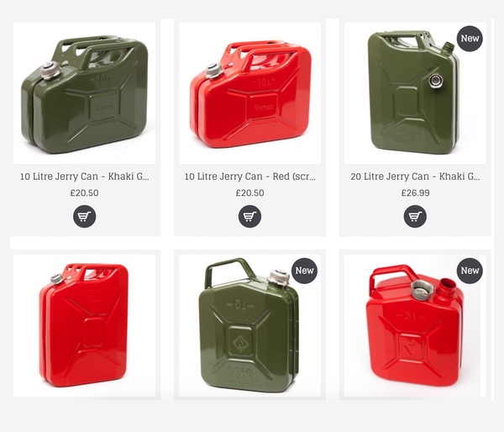Screen dimensions: 504x432
Task: Click New badge on green 5L can
Action: [304, 271]
